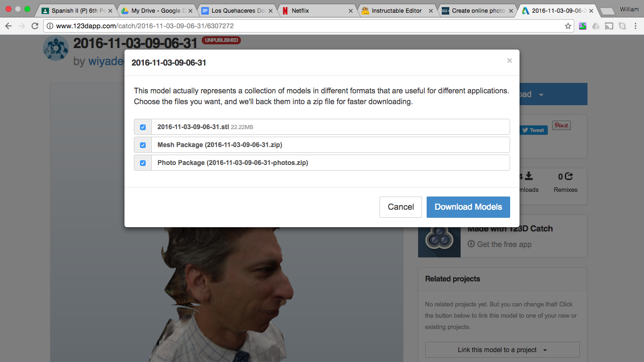Switch to the My Drive - Google tab
The width and height of the screenshot is (644, 362).
pyautogui.click(x=156, y=10)
